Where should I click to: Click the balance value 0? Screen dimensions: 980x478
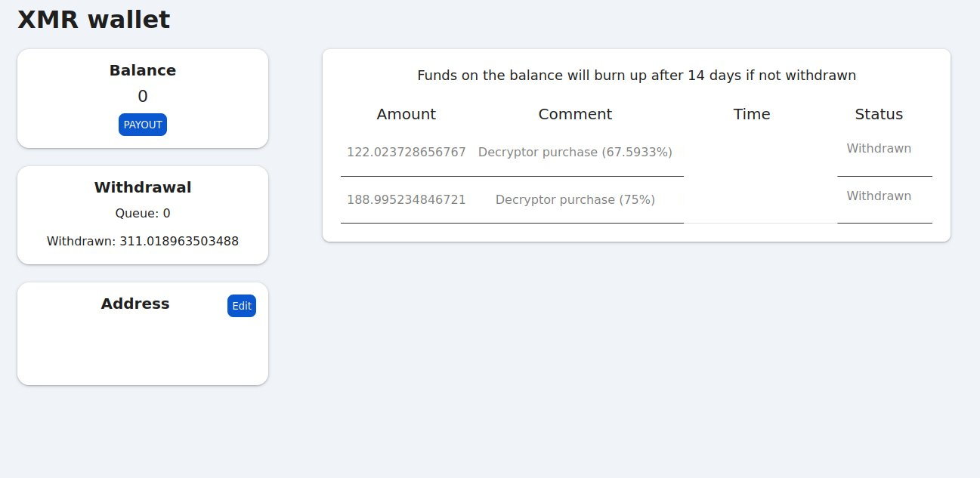[x=143, y=96]
